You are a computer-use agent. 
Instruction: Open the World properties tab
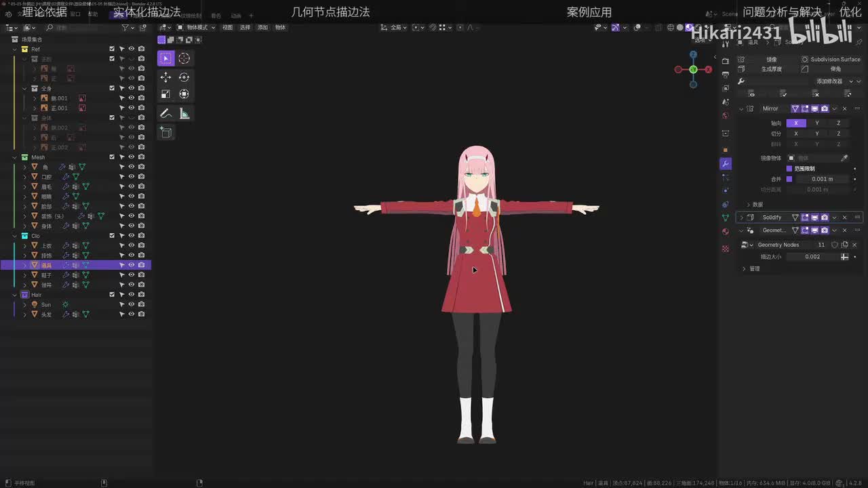pyautogui.click(x=726, y=115)
